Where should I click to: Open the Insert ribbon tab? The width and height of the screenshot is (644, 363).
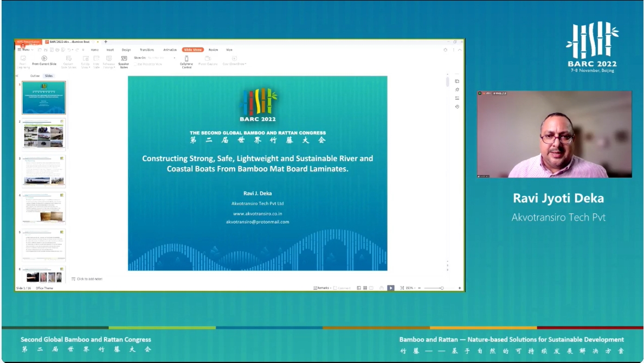(110, 50)
